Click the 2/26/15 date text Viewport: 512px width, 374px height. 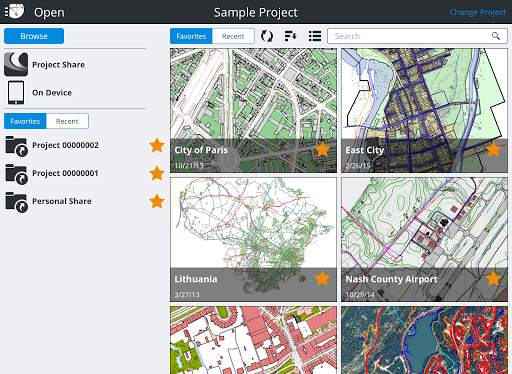358,165
